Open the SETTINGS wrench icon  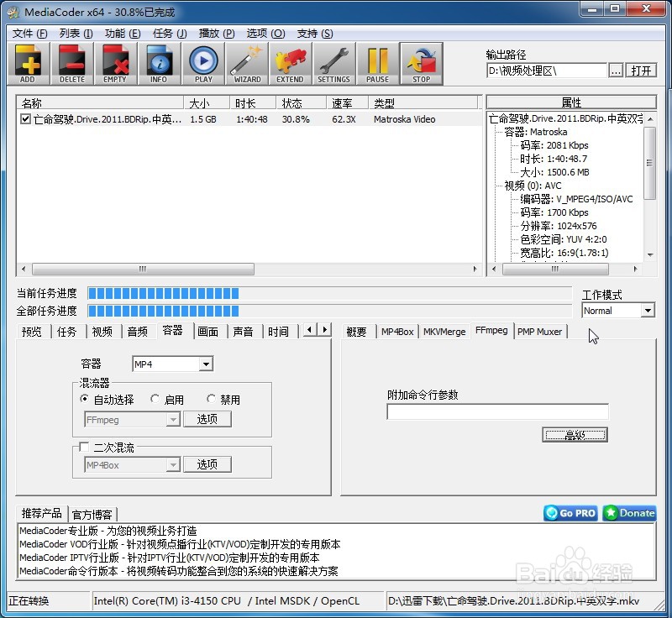[x=333, y=63]
